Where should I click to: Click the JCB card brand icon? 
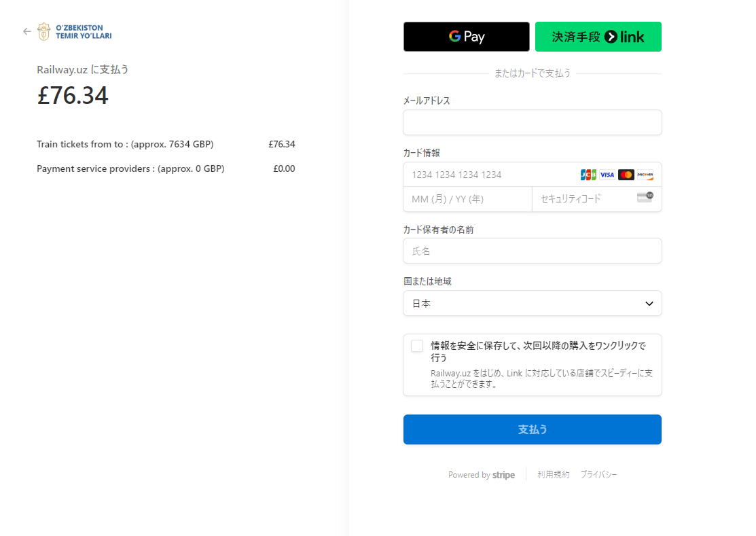click(588, 175)
